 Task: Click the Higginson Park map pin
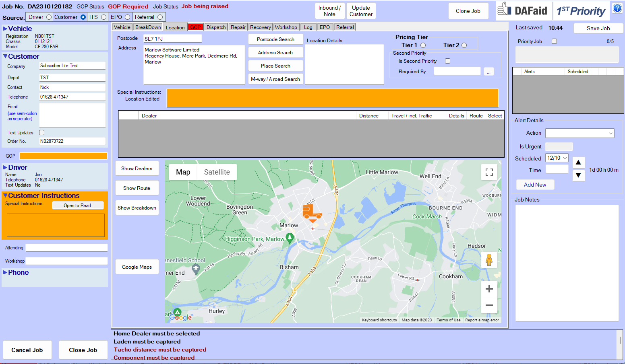(x=290, y=239)
